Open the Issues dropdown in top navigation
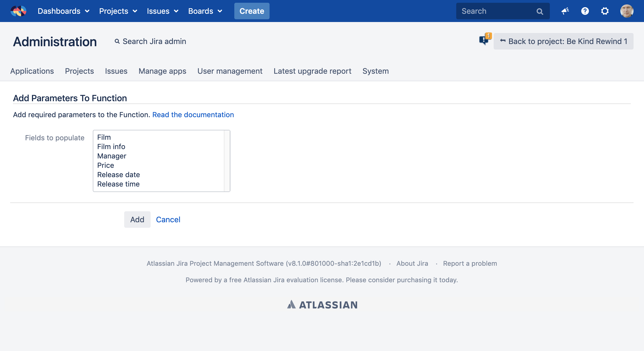 (x=162, y=11)
